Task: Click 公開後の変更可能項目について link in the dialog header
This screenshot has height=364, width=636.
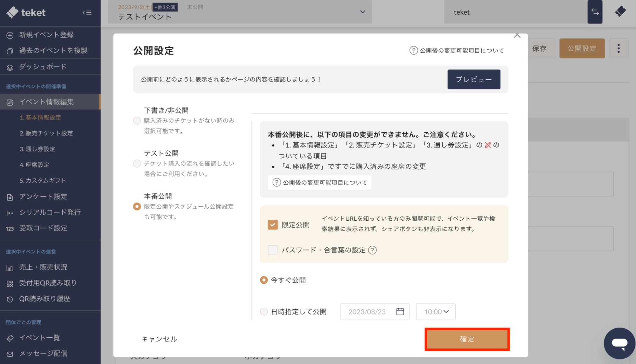Action: pos(457,51)
